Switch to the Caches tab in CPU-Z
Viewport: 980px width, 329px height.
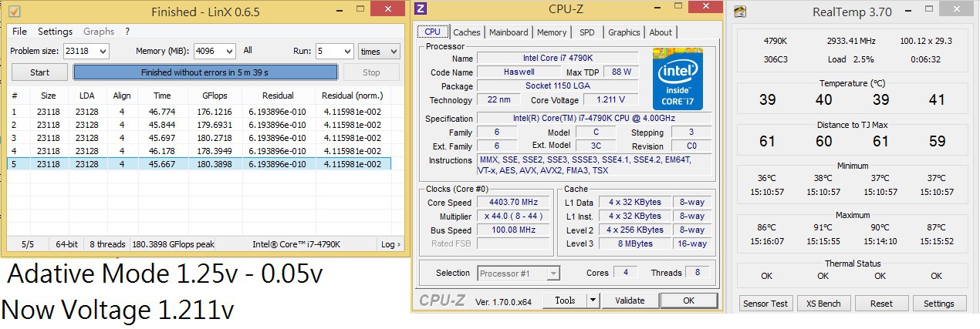(466, 32)
